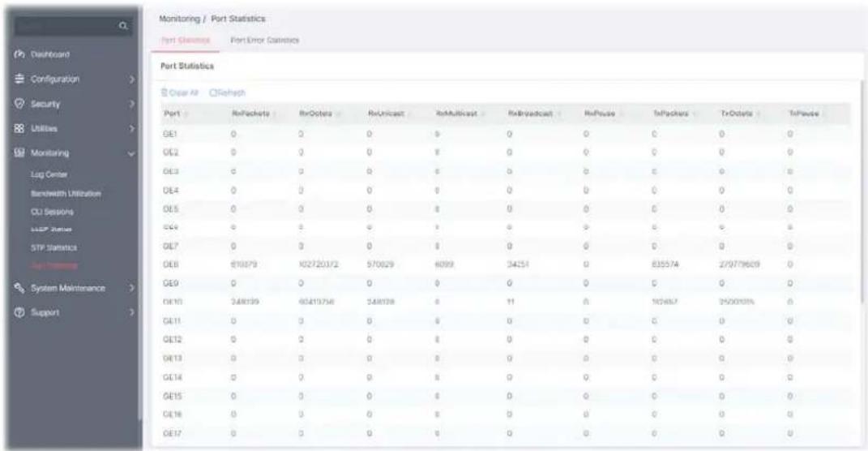The width and height of the screenshot is (868, 451).
Task: Click the RxBroadcast column sort icon
Action: (560, 114)
